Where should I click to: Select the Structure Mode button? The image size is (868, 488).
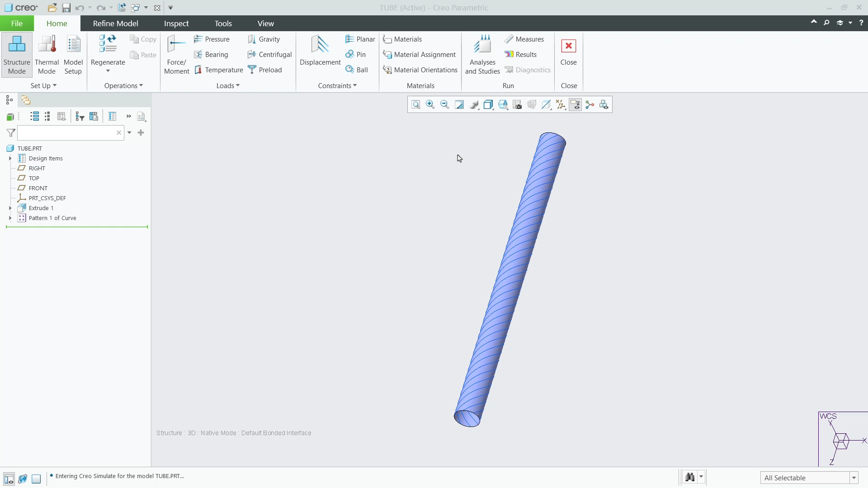coord(17,55)
